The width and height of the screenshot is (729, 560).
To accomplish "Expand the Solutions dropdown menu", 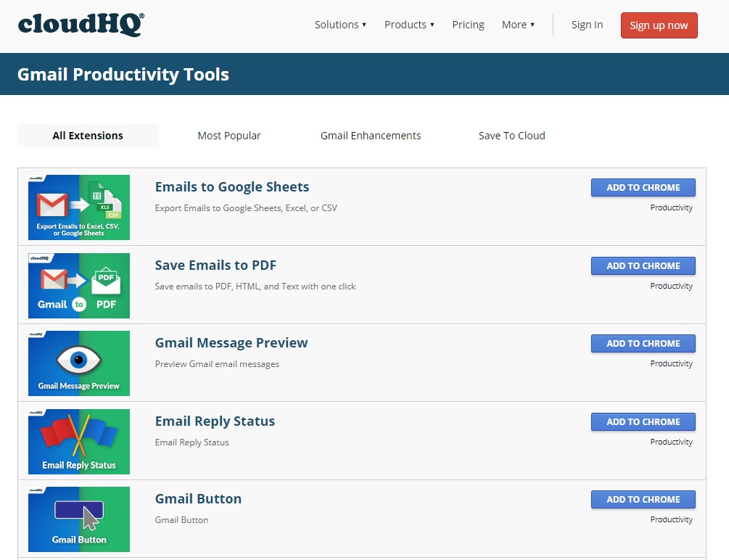I will (340, 25).
